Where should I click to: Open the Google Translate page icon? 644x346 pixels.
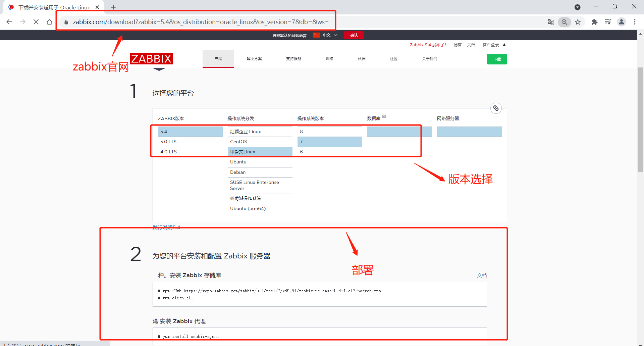point(551,22)
